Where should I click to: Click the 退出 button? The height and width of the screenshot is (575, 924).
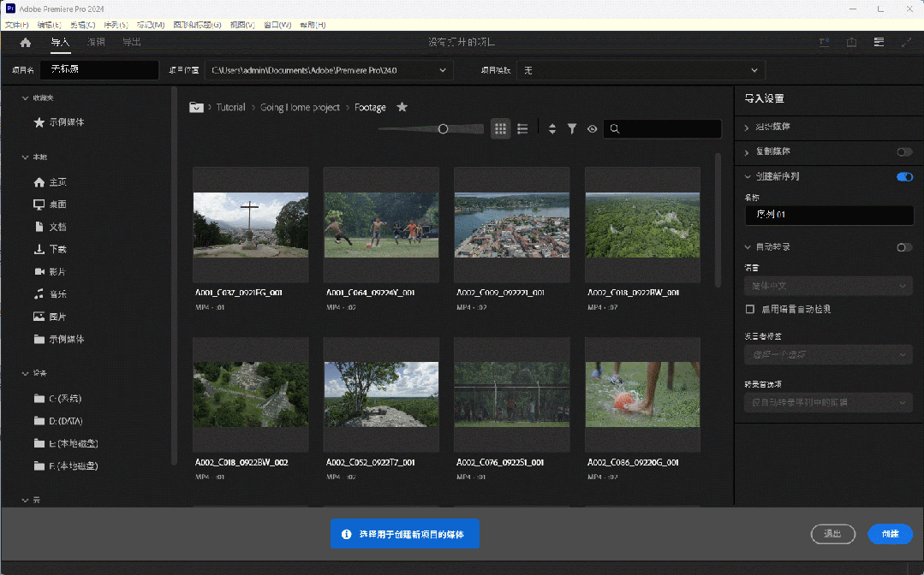click(832, 534)
